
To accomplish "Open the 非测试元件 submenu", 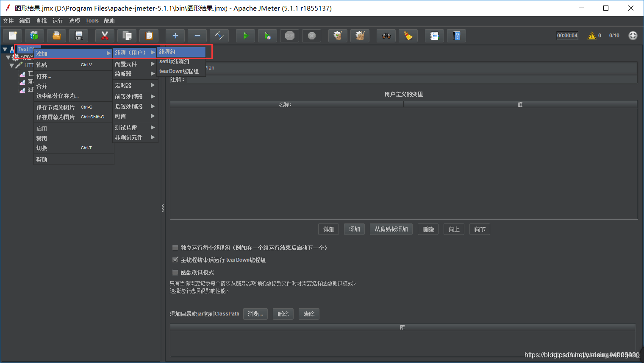I will coord(135,137).
